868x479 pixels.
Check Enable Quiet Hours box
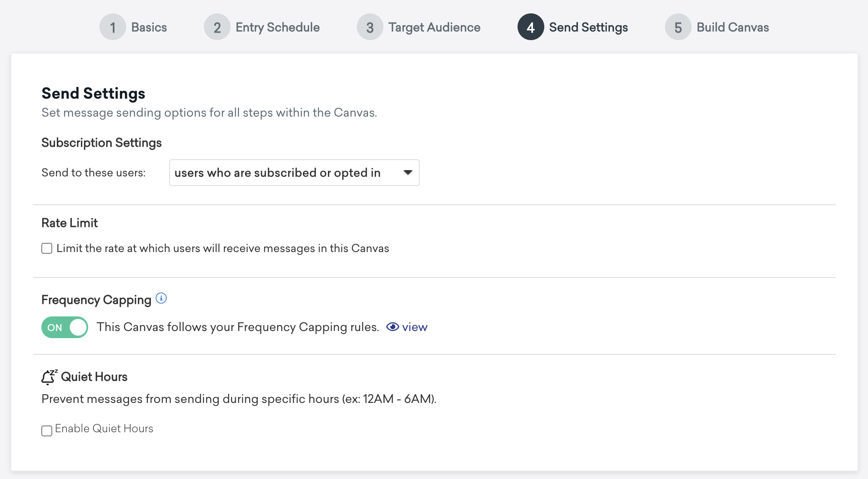[47, 431]
